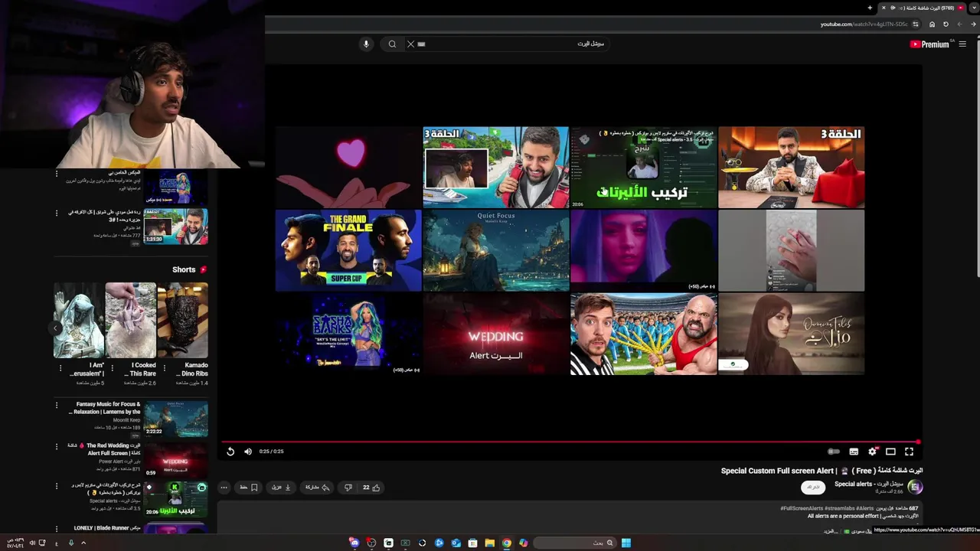Open the purple-haired face endscreen mix
Image resolution: width=980 pixels, height=551 pixels.
coord(644,251)
